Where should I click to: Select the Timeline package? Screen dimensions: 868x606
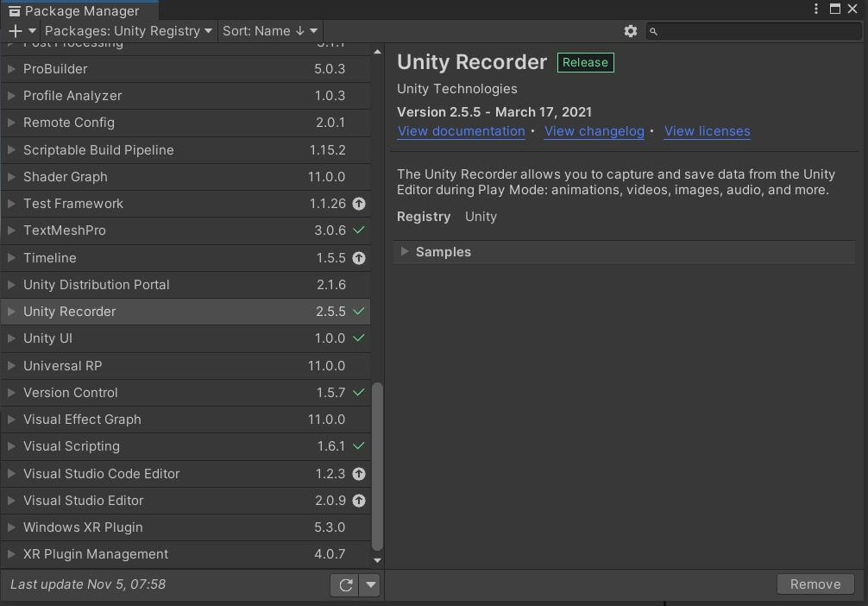pyautogui.click(x=186, y=258)
